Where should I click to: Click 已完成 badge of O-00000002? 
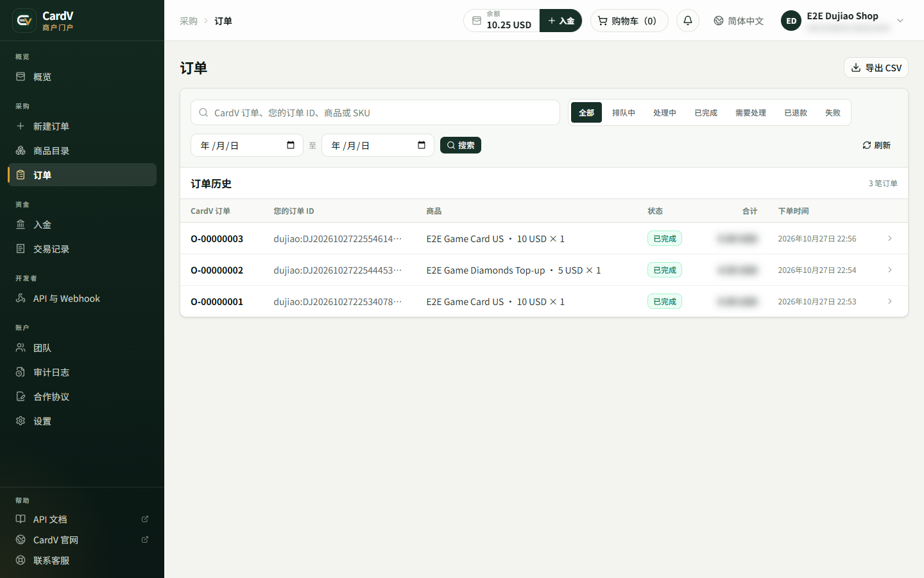point(665,270)
